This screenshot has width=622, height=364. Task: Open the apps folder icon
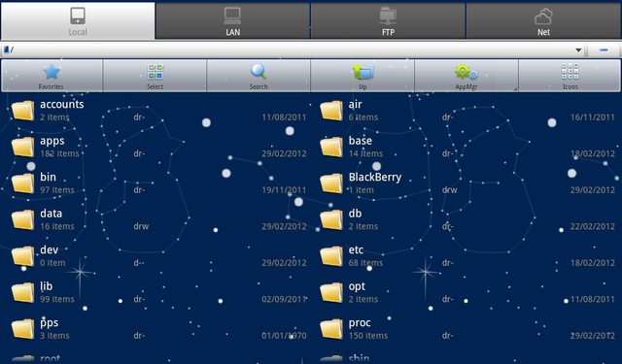click(22, 147)
